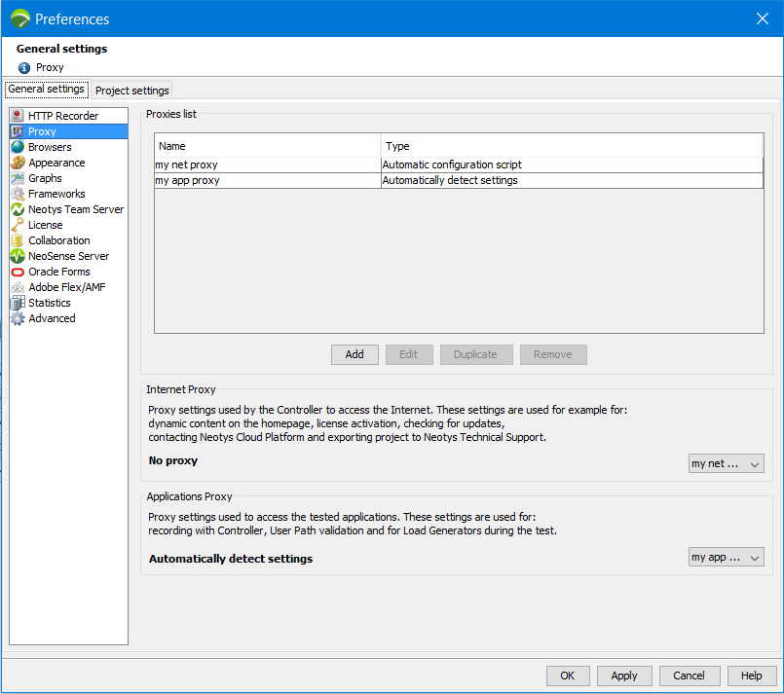Open Graphs settings via its icon
Viewport: 784px width, 694px height.
coord(18,178)
